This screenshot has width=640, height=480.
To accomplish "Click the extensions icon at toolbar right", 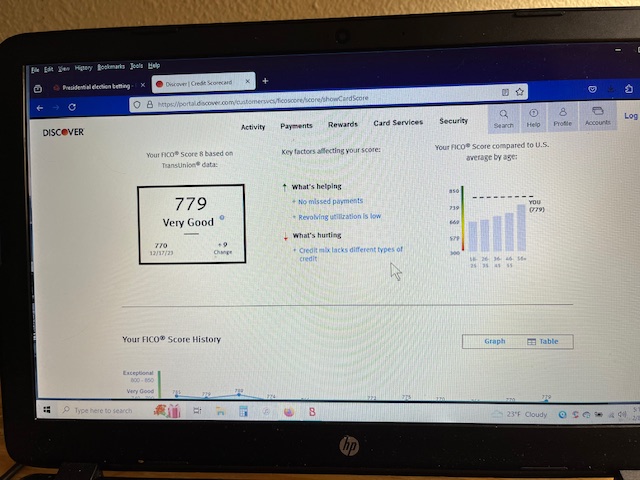I will pyautogui.click(x=629, y=88).
